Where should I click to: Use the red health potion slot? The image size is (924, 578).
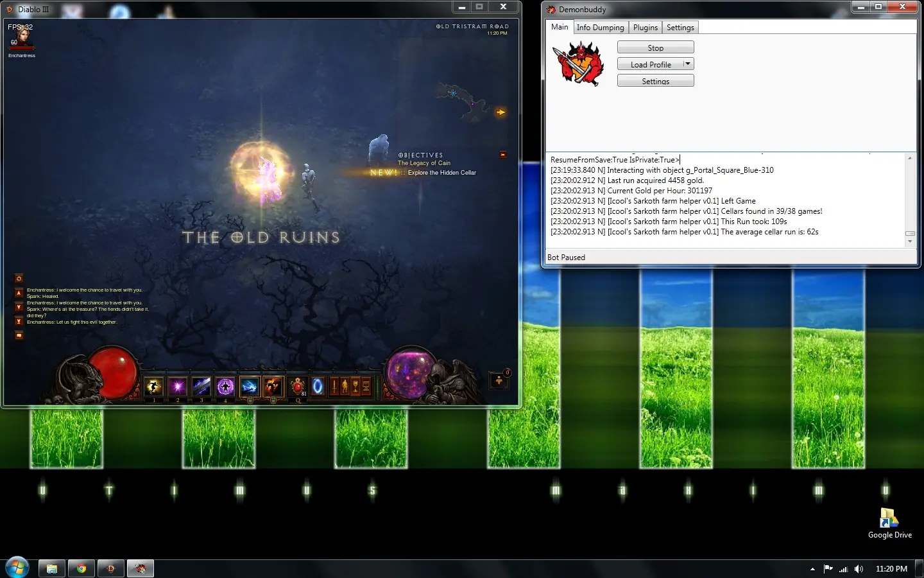click(x=298, y=386)
